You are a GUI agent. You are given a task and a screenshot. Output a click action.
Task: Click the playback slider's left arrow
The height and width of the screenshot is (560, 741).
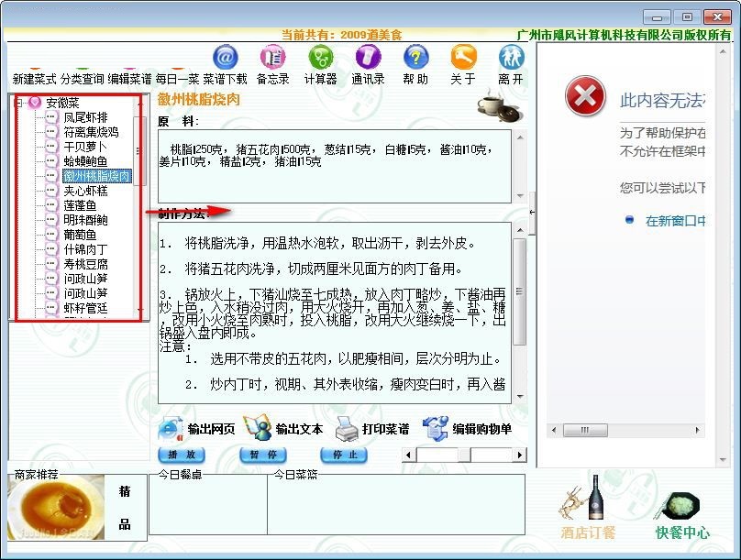tap(408, 456)
